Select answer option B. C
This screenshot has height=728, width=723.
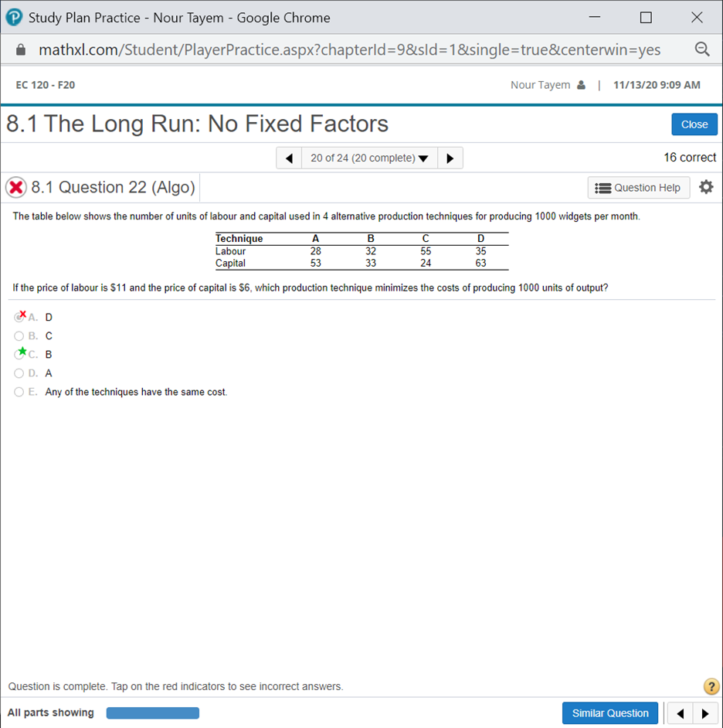click(19, 335)
